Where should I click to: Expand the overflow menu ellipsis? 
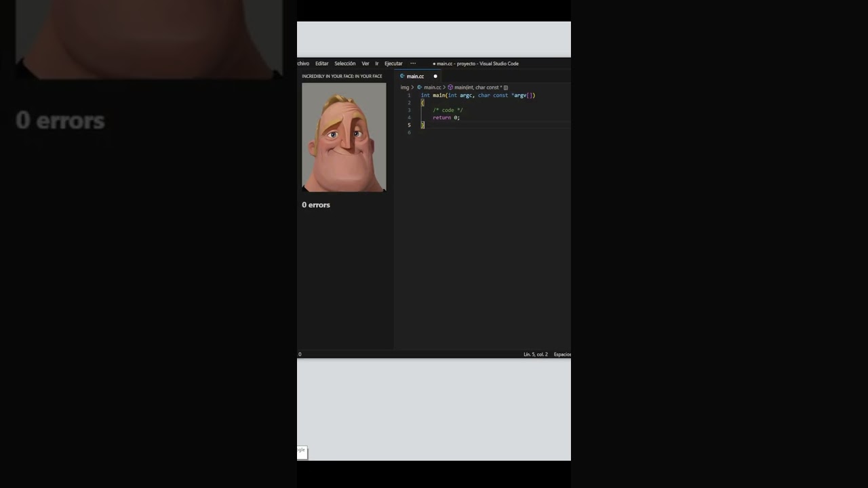point(413,63)
